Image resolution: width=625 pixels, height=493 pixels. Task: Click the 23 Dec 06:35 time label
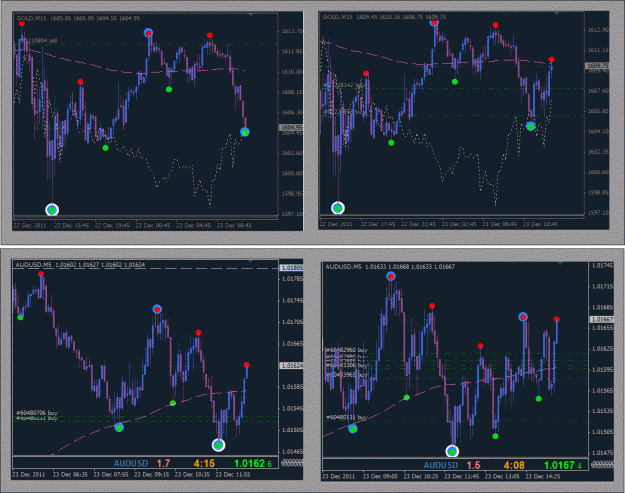click(70, 475)
